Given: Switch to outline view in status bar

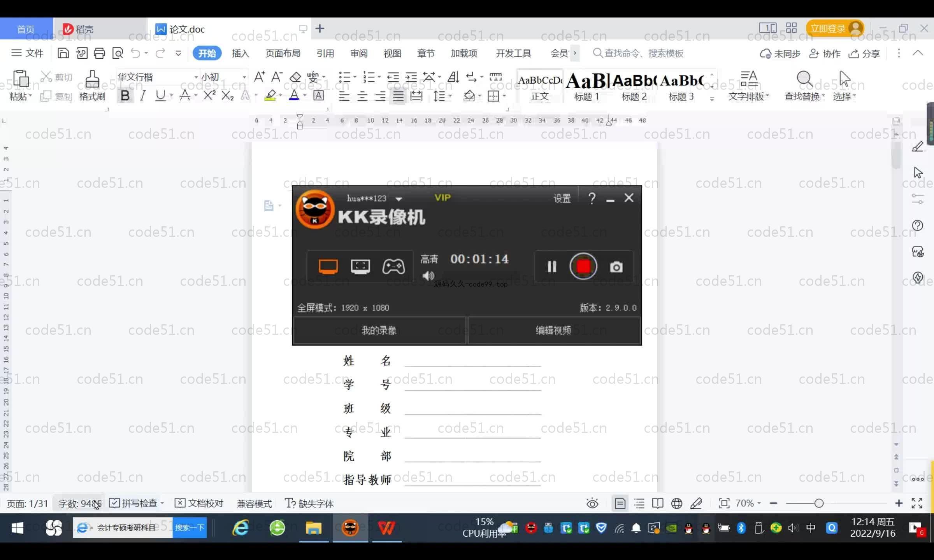Looking at the screenshot, I should click(x=639, y=503).
